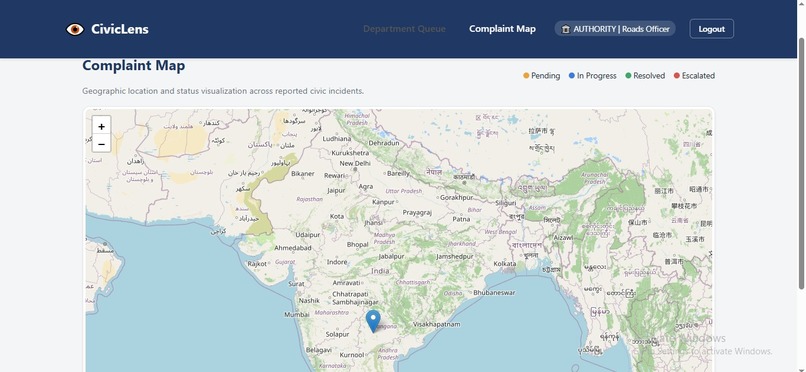Image resolution: width=806 pixels, height=372 pixels.
Task: Click Mumbai label on the map
Action: (297, 314)
